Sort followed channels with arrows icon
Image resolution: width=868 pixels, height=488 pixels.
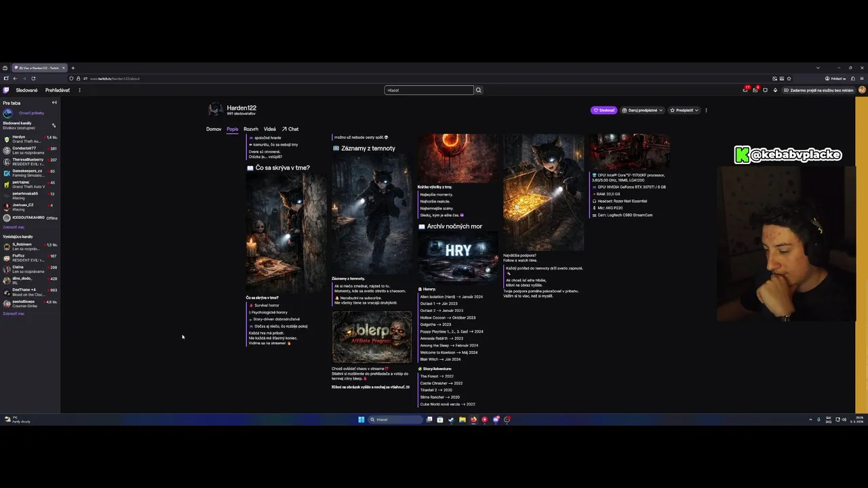(54, 125)
